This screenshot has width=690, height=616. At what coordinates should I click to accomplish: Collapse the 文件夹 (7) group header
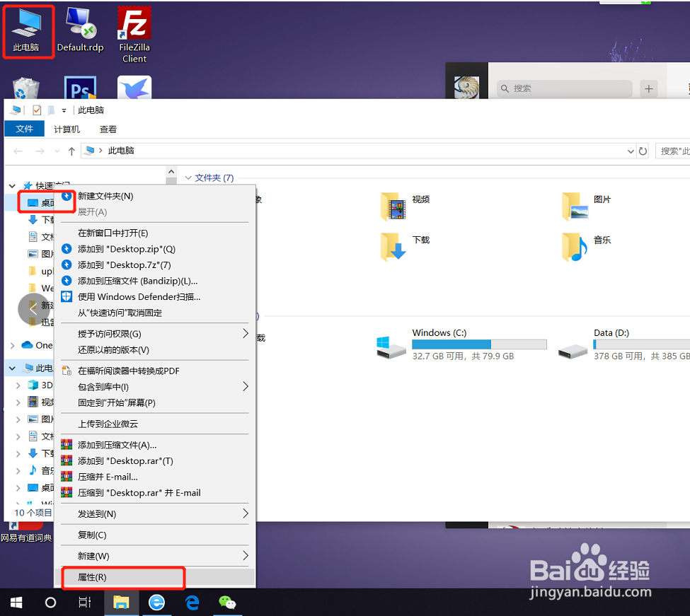[x=188, y=178]
